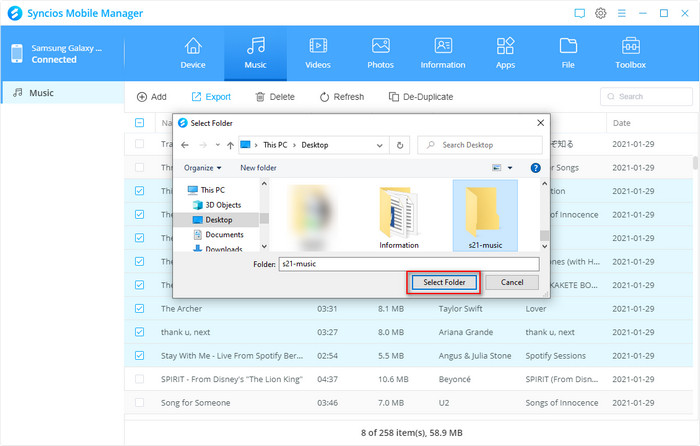Click Desktop in address breadcrumb
This screenshot has width=700, height=446.
[315, 145]
